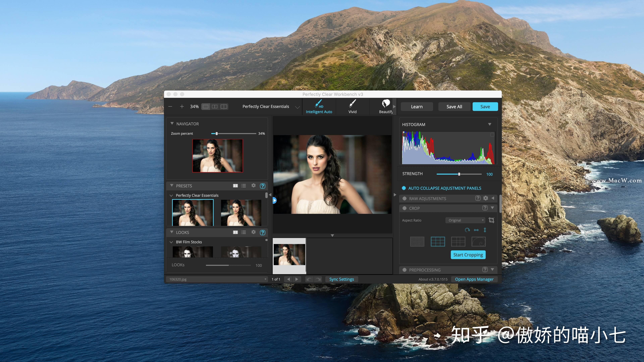Viewport: 644px width, 362px height.
Task: Click the Strength slider handle
Action: coord(459,174)
